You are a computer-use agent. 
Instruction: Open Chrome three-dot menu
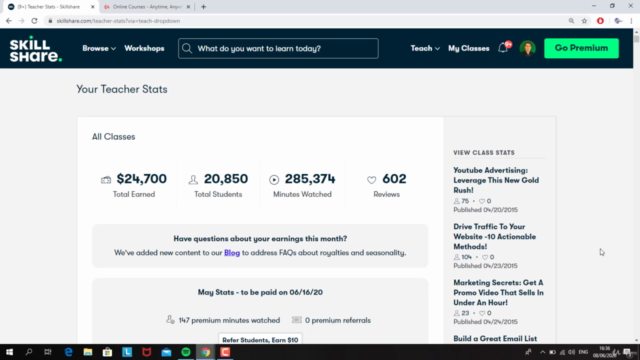pyautogui.click(x=631, y=21)
